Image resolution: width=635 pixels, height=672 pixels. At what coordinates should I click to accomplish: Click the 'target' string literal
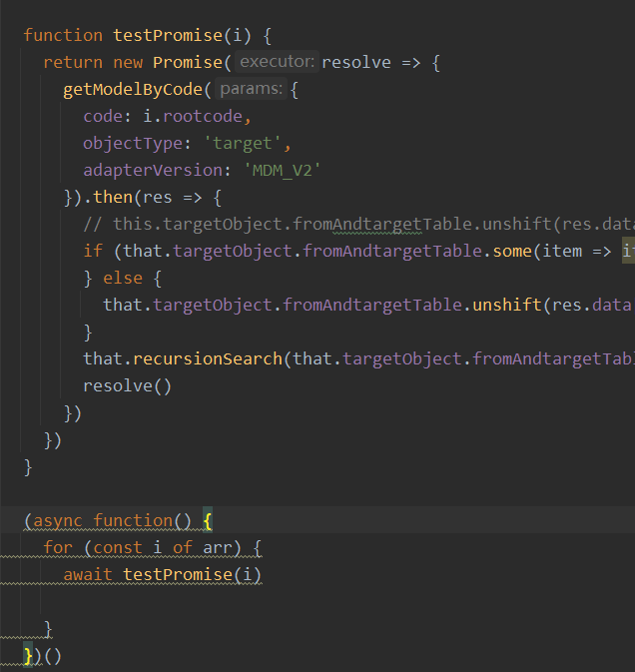click(x=243, y=144)
